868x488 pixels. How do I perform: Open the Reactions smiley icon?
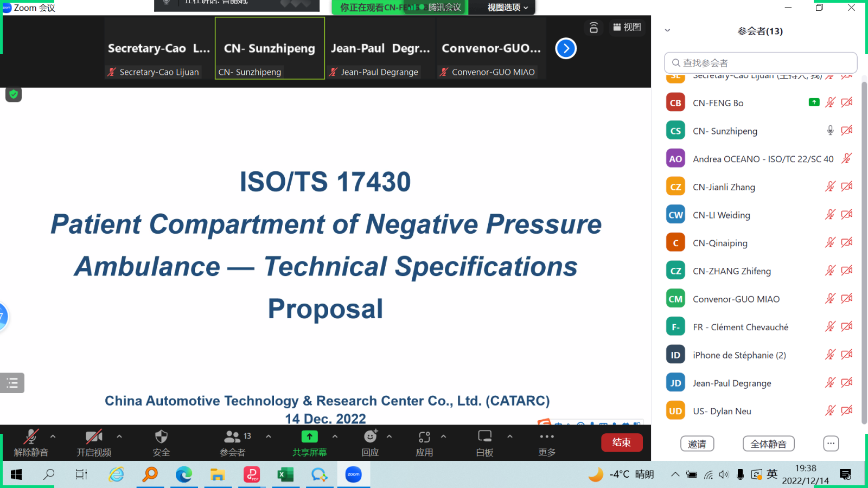(x=370, y=437)
